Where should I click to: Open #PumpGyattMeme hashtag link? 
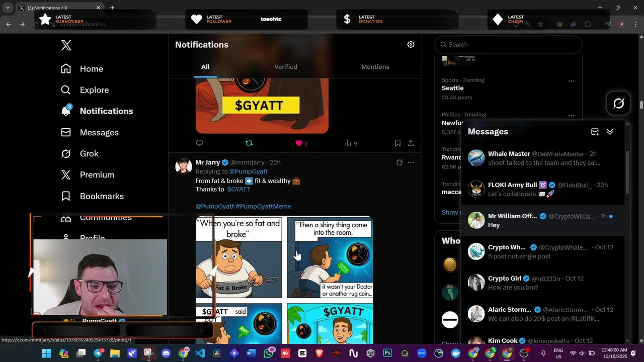coord(263,206)
